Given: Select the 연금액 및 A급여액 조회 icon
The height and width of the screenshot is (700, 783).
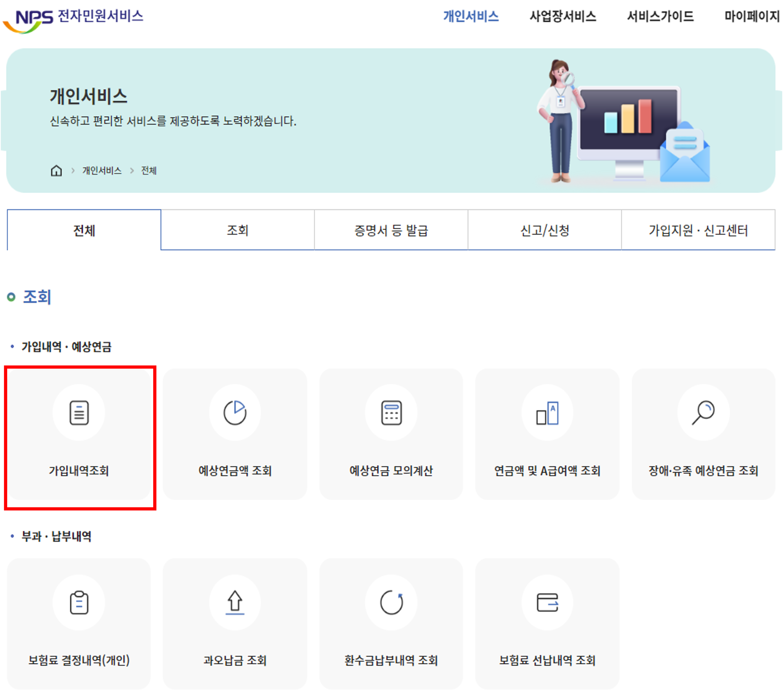Looking at the screenshot, I should 547,413.
